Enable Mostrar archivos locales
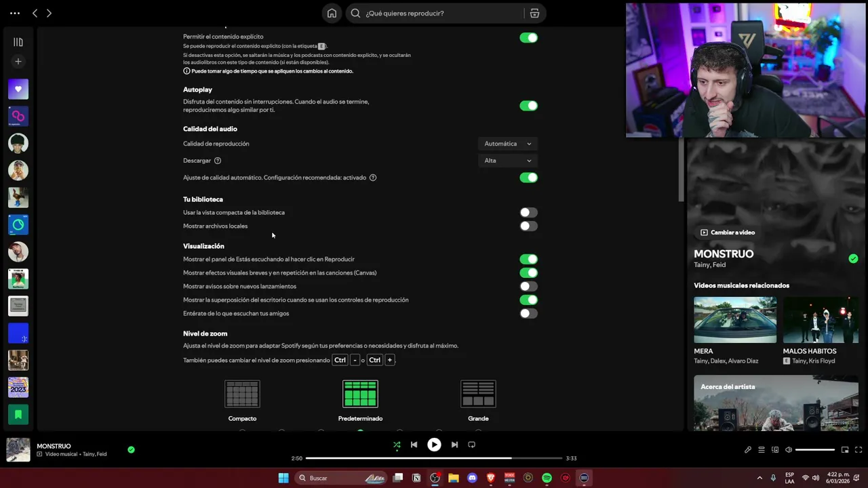This screenshot has width=868, height=488. click(528, 226)
